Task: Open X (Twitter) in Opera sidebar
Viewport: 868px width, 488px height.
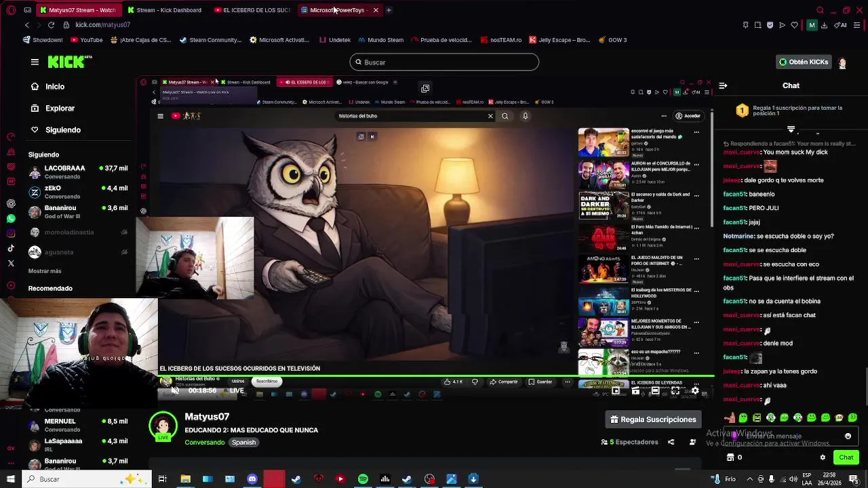Action: point(11,263)
